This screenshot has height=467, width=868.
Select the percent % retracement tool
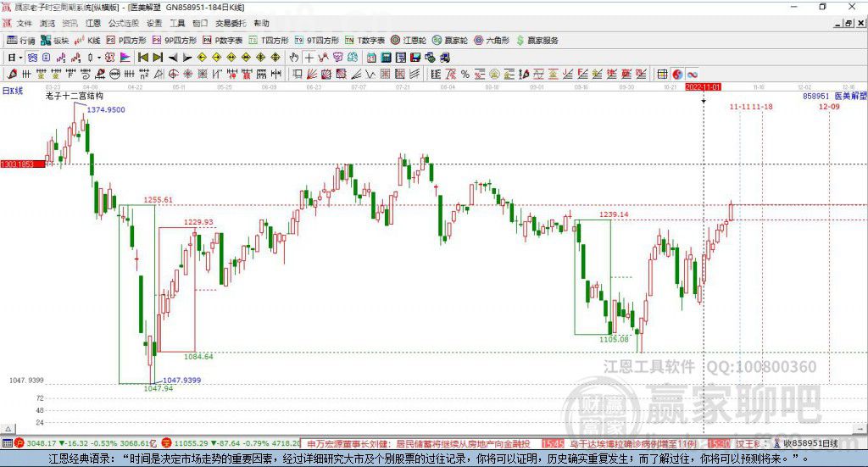(x=465, y=74)
